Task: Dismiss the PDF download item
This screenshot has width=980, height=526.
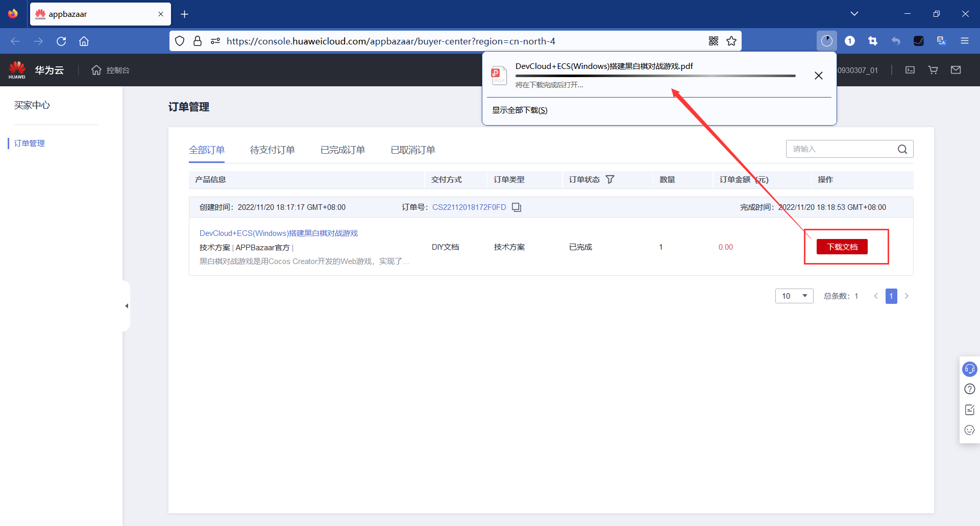Action: [x=819, y=76]
